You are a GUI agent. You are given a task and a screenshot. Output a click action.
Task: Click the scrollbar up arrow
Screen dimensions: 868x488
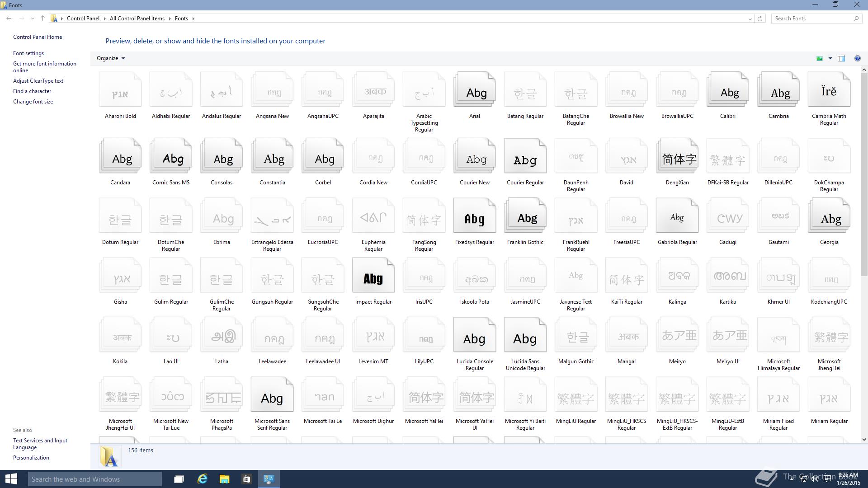click(x=864, y=70)
